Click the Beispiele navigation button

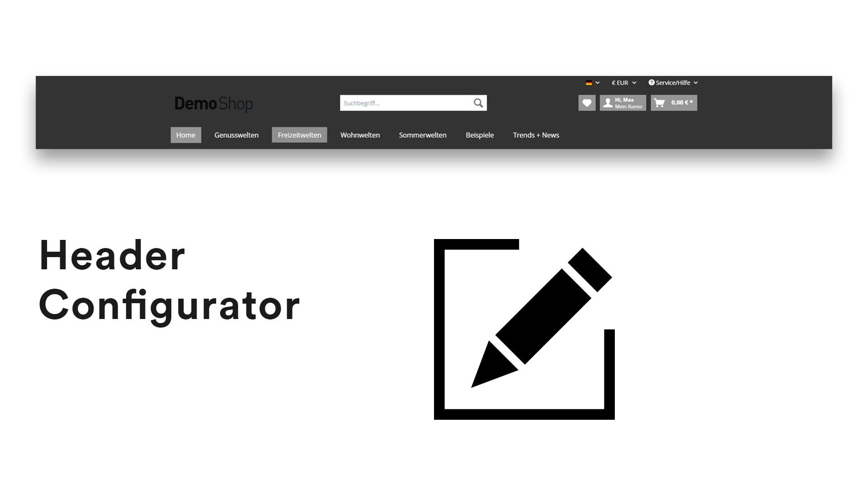479,135
